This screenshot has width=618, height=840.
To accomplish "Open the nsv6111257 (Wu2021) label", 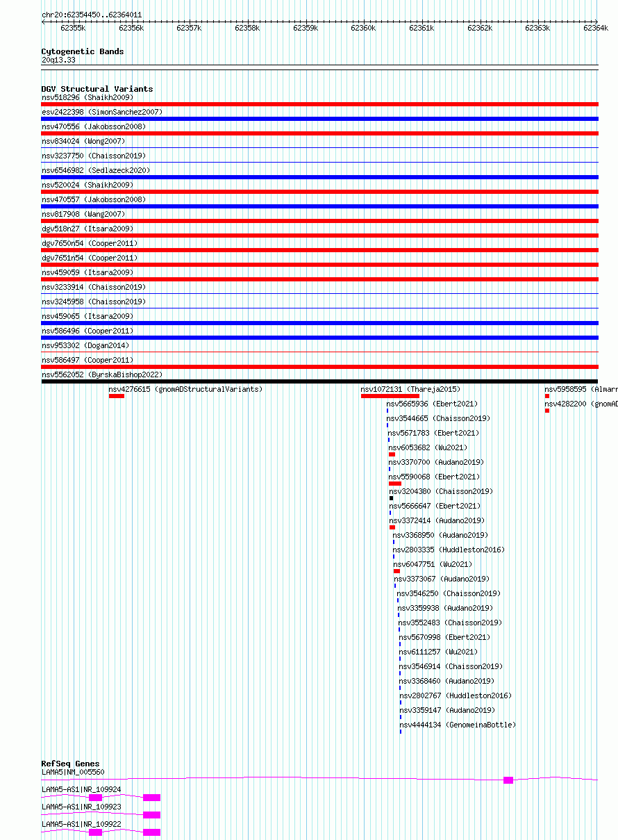I will tap(439, 652).
